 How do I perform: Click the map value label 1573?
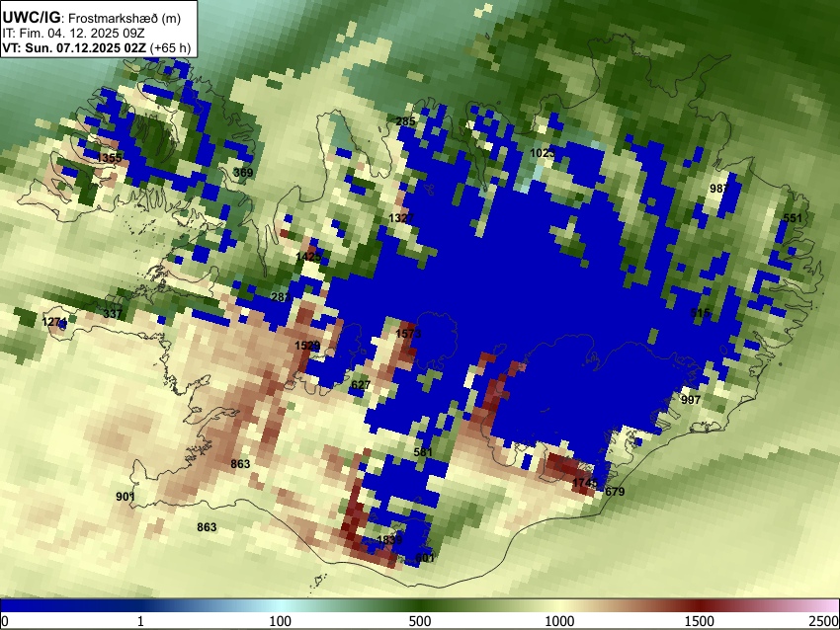point(408,334)
